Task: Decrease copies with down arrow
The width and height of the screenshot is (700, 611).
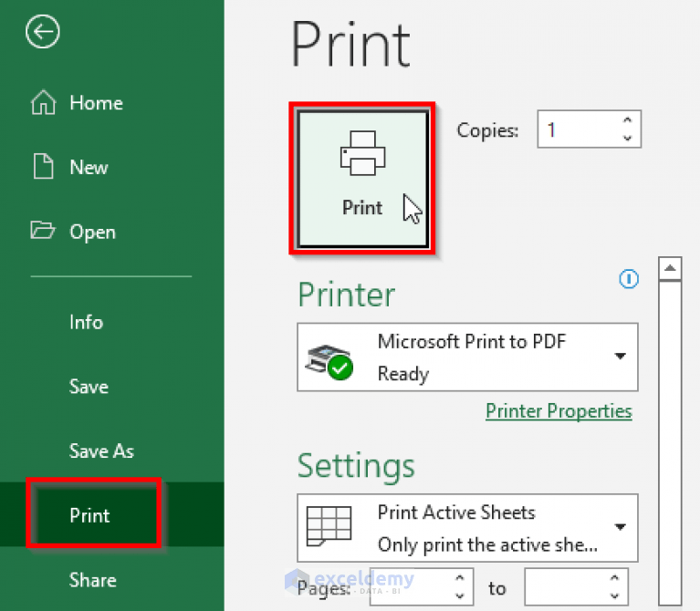Action: click(628, 138)
